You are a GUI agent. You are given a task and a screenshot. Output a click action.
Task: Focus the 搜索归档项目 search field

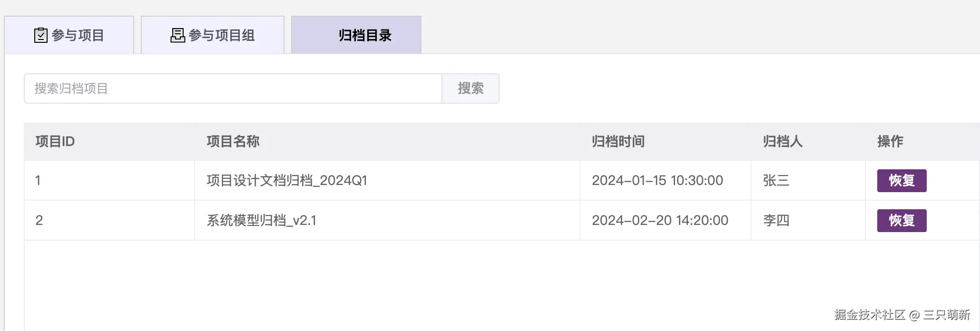(233, 88)
